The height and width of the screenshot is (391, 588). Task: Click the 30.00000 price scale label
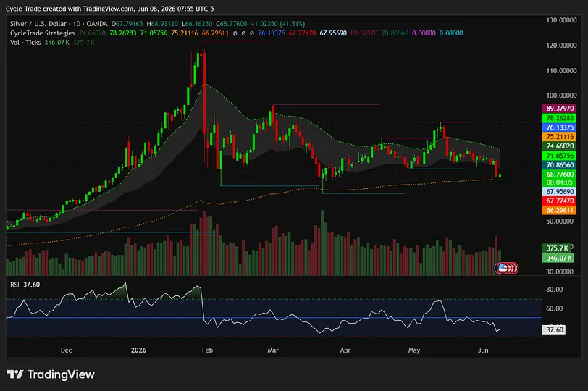point(560,272)
